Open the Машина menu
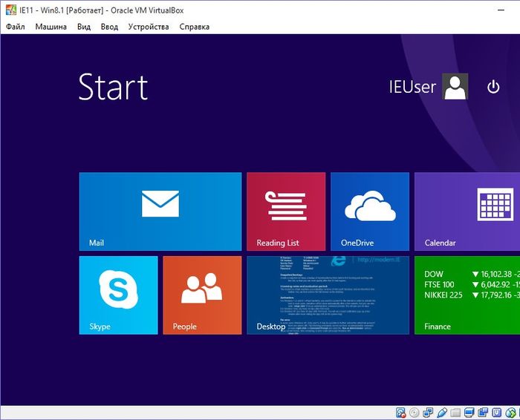This screenshot has height=420, width=520. [x=51, y=27]
